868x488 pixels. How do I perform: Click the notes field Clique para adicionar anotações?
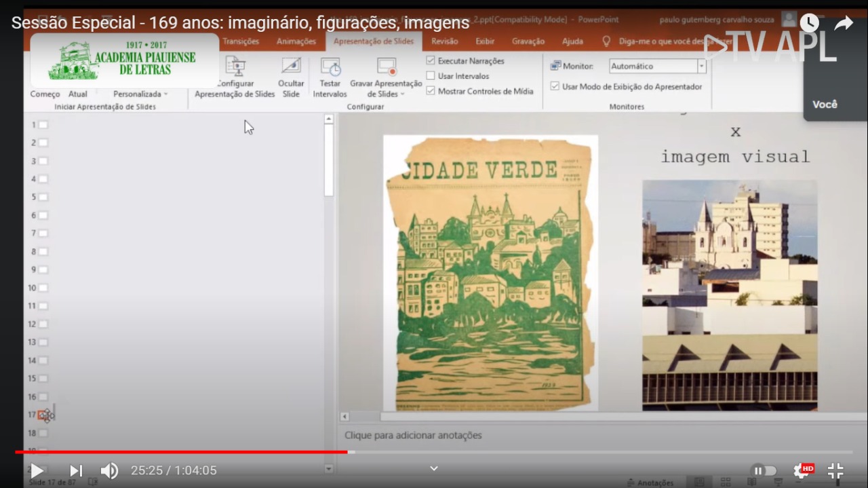413,435
